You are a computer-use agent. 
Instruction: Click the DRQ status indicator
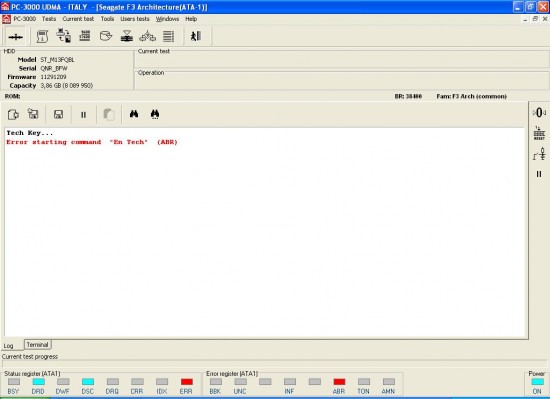tap(113, 381)
